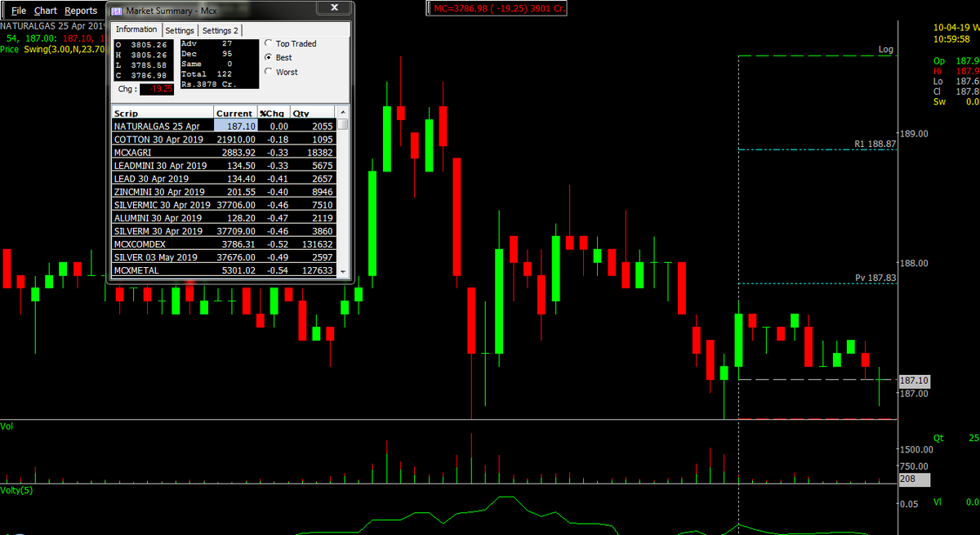
Task: Select the MCXCOMDEX row
Action: [x=224, y=244]
